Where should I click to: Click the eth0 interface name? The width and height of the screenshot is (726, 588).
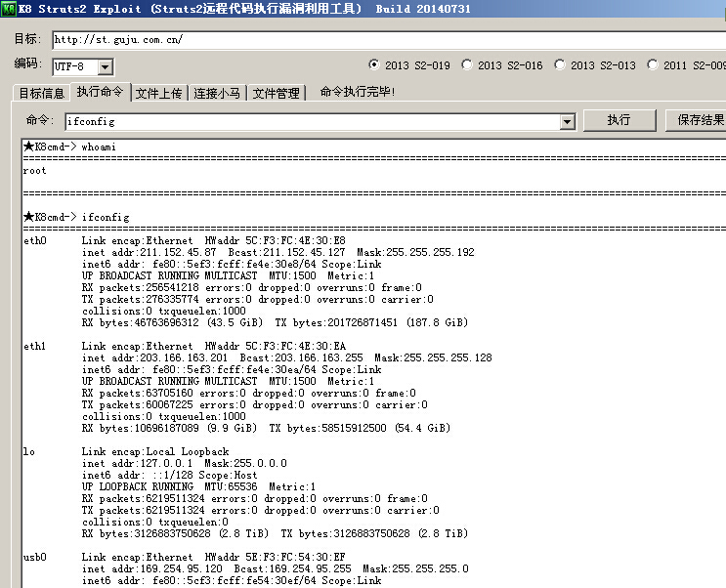click(x=35, y=240)
